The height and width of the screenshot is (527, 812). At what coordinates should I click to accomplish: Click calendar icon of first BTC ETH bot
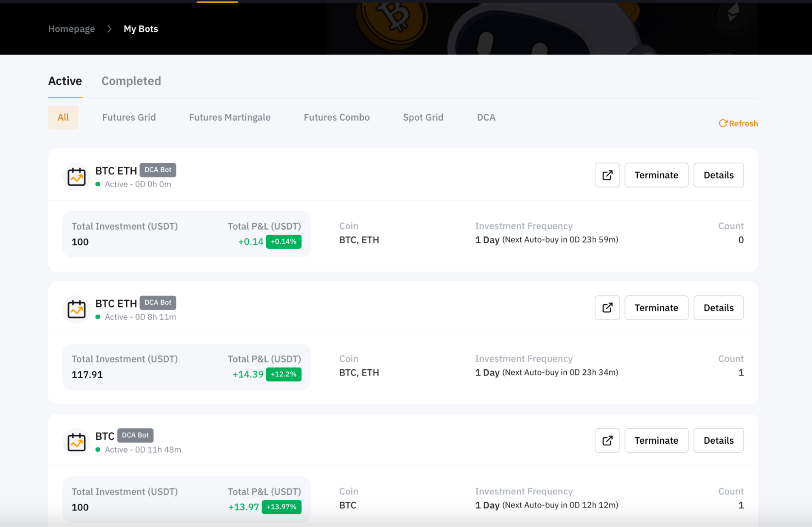pyautogui.click(x=76, y=177)
